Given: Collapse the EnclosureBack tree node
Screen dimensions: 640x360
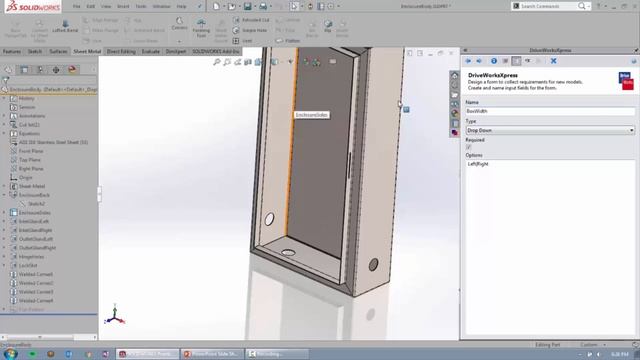Looking at the screenshot, I should (4, 195).
